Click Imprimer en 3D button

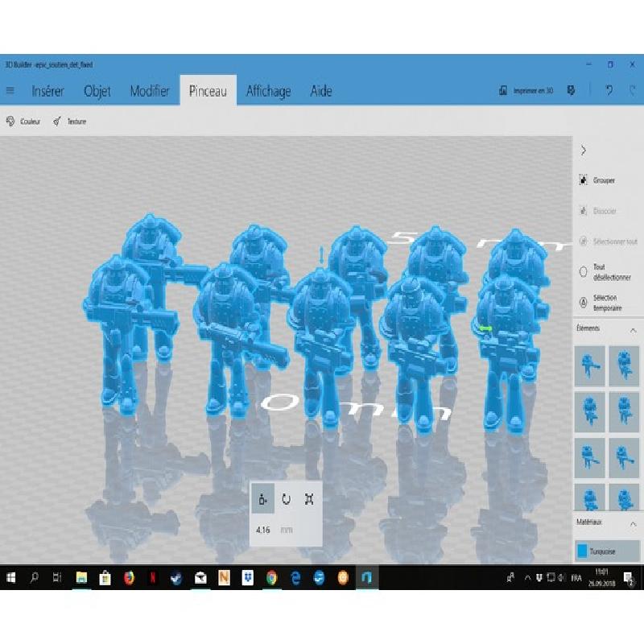click(x=526, y=90)
